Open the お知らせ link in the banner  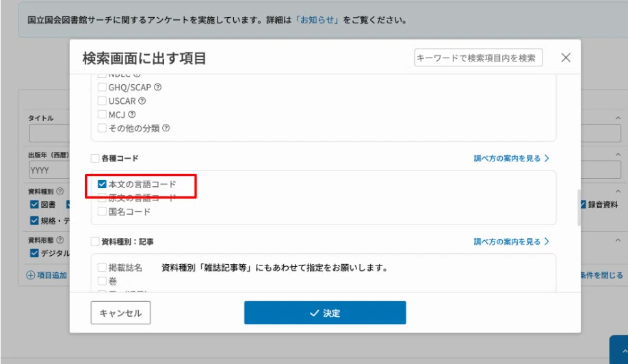[x=317, y=20]
